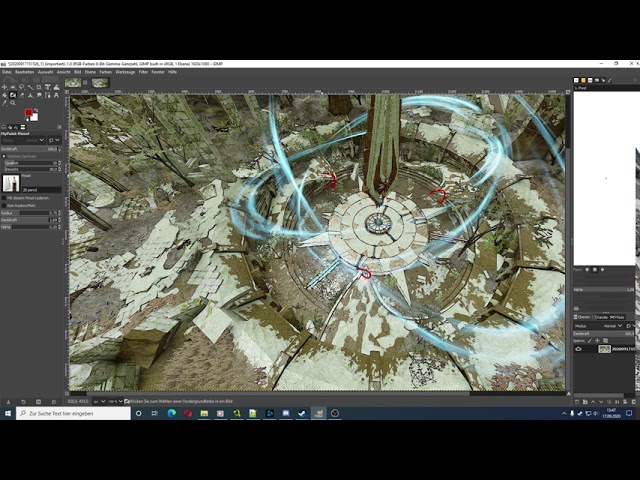This screenshot has height=480, width=640.
Task: Open the Filter menu
Action: 143,72
